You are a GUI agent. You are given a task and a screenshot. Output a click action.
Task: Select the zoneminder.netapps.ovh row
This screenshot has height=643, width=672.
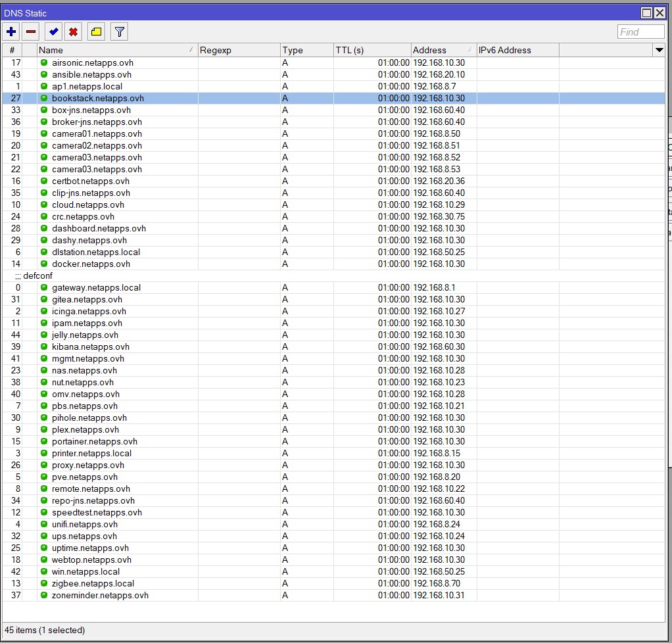(100, 595)
